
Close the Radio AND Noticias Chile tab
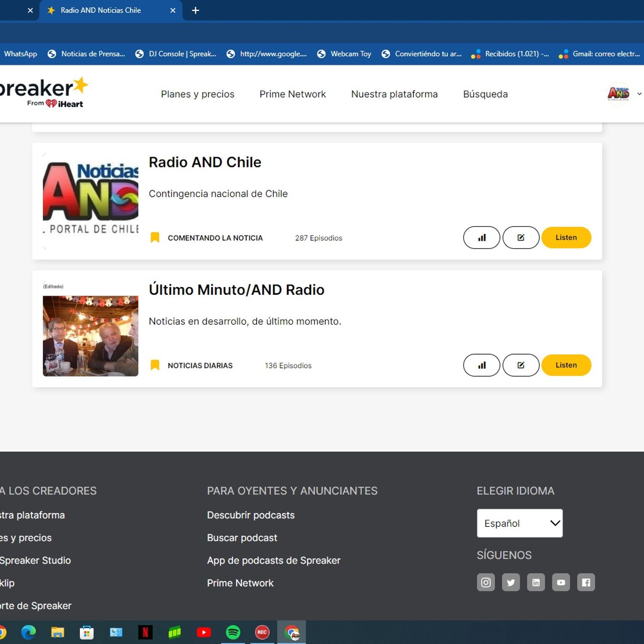click(x=173, y=10)
